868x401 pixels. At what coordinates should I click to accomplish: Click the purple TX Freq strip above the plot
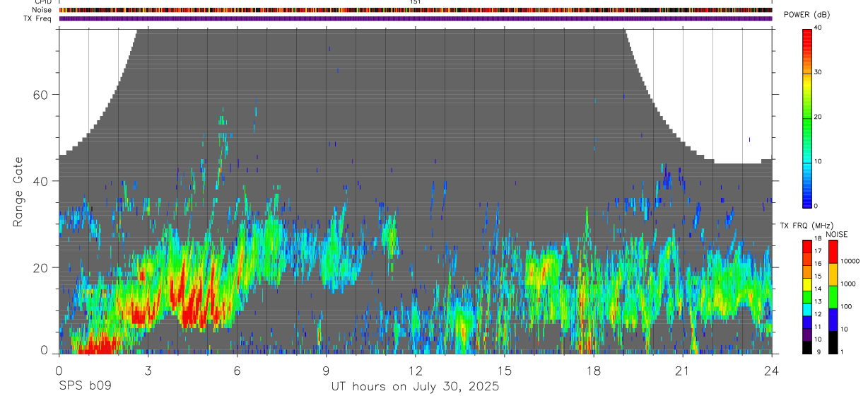pos(416,18)
